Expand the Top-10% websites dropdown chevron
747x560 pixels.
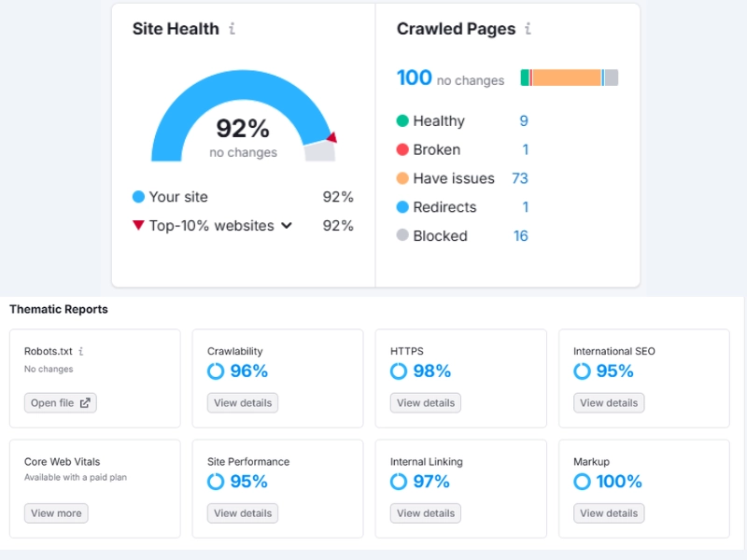pos(287,226)
